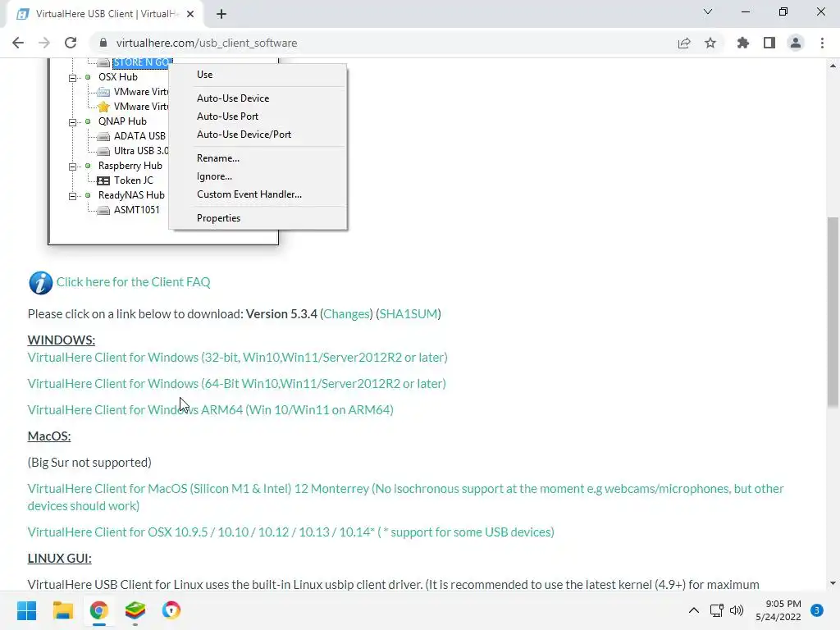
Task: Download the OSX 10.9.5 client
Action: click(291, 532)
